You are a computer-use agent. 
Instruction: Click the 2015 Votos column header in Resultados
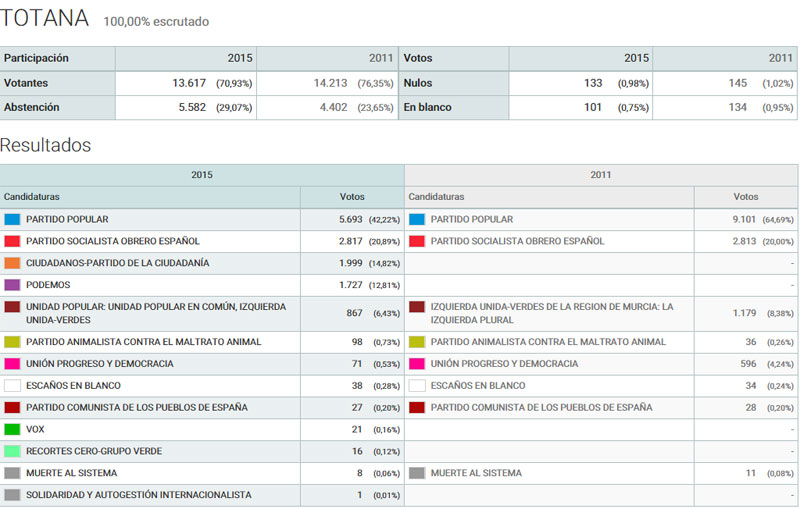coord(352,197)
